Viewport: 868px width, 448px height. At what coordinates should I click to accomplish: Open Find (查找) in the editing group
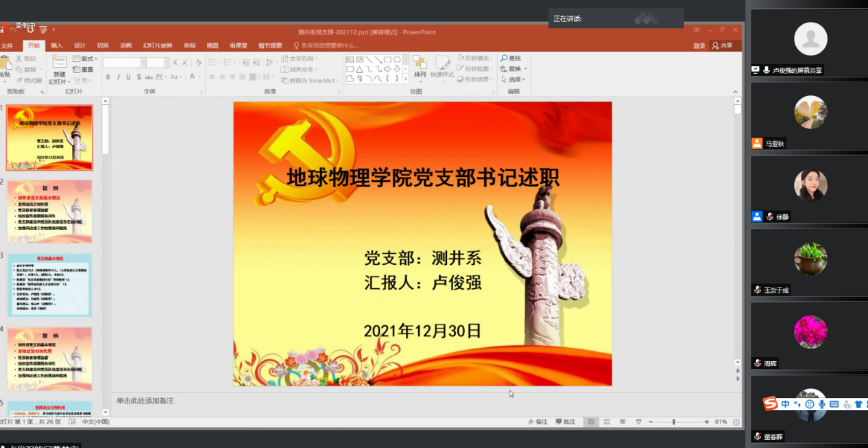coord(510,58)
